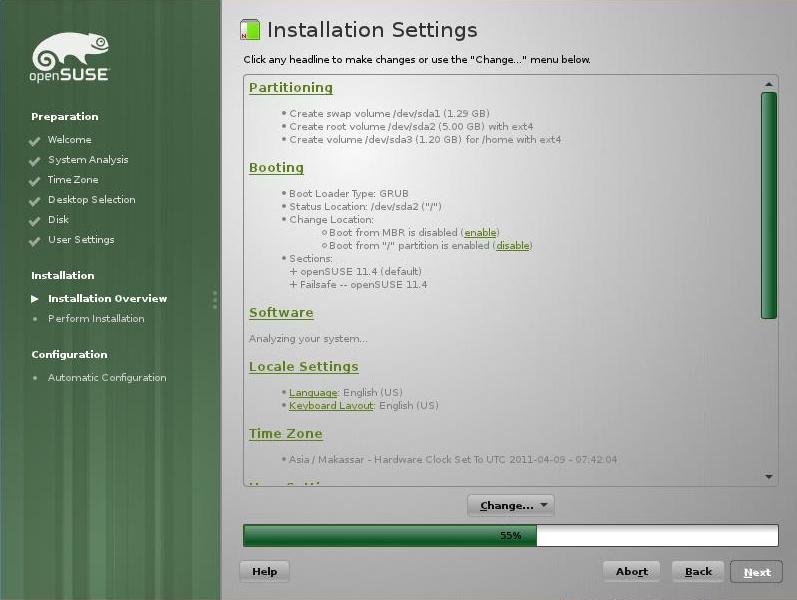Click the green vertical scrollbar thumb
This screenshot has height=600, width=797.
[x=769, y=205]
